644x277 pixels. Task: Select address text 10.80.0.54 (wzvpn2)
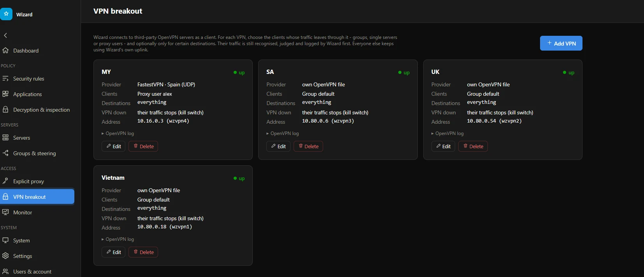click(x=494, y=121)
